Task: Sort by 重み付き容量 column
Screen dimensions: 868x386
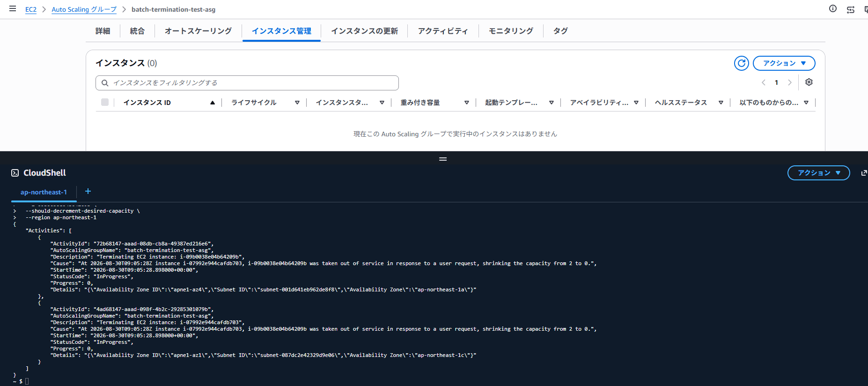Action: click(467, 103)
